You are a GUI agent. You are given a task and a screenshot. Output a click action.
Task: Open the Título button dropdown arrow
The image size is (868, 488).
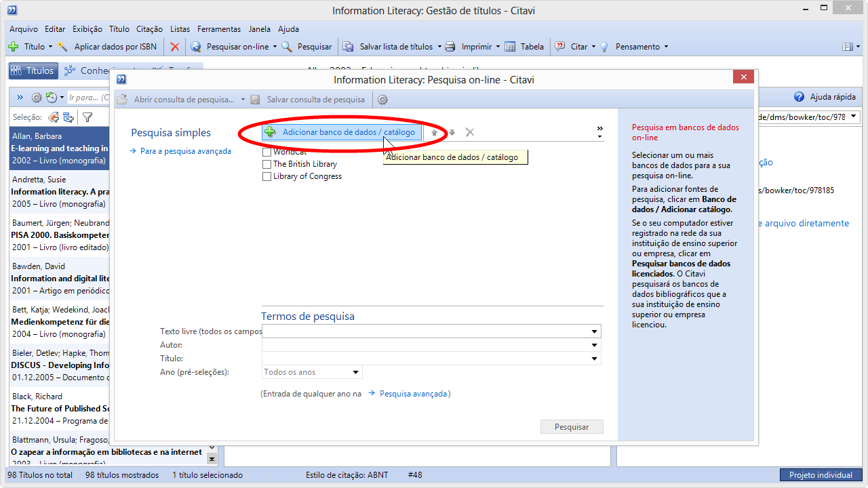[50, 47]
